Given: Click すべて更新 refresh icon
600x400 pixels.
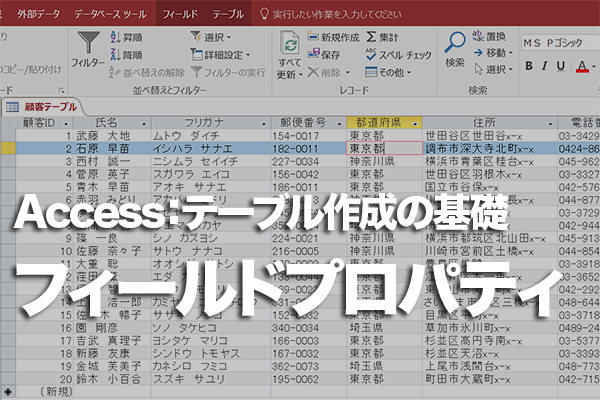Looking at the screenshot, I should pos(290,43).
